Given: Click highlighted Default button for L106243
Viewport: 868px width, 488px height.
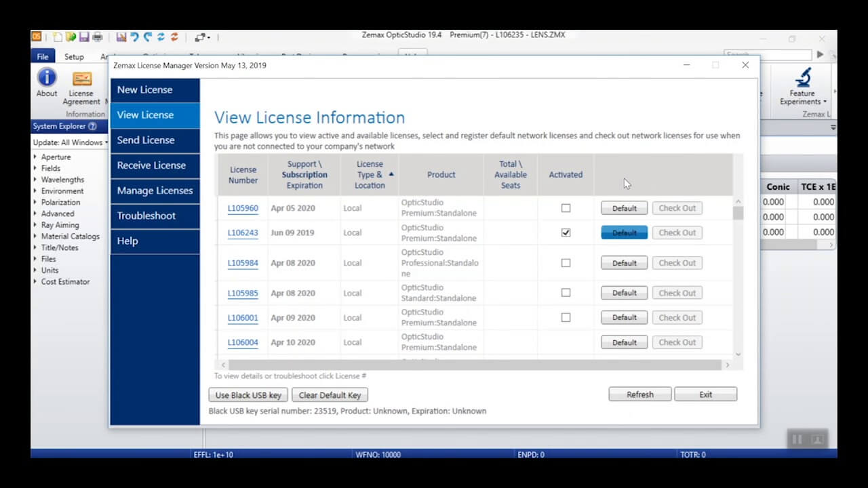Looking at the screenshot, I should tap(625, 232).
